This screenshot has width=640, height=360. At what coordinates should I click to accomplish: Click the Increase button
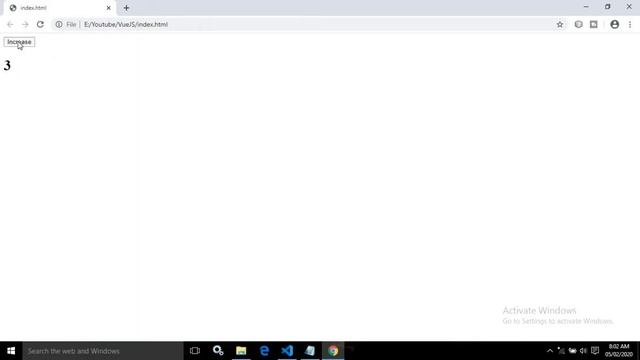click(x=19, y=42)
